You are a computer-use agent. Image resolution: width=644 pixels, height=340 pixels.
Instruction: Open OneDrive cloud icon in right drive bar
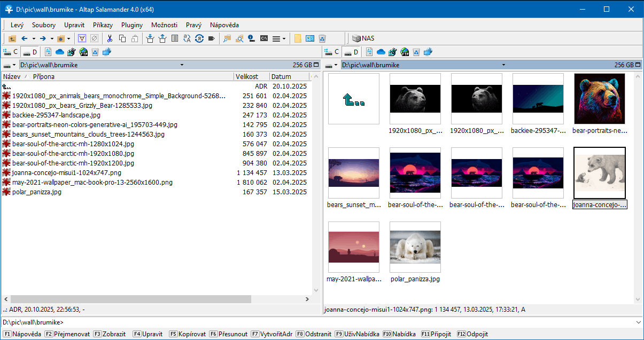381,52
